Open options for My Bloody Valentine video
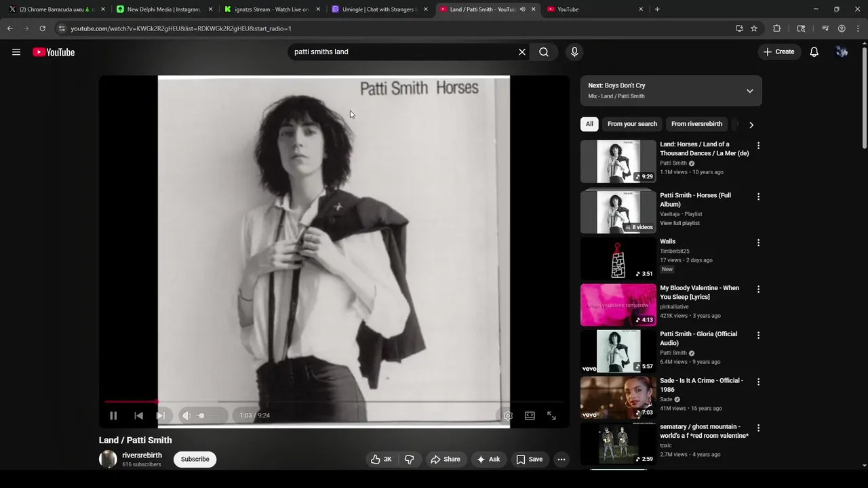Viewport: 868px width, 488px height. (x=758, y=289)
